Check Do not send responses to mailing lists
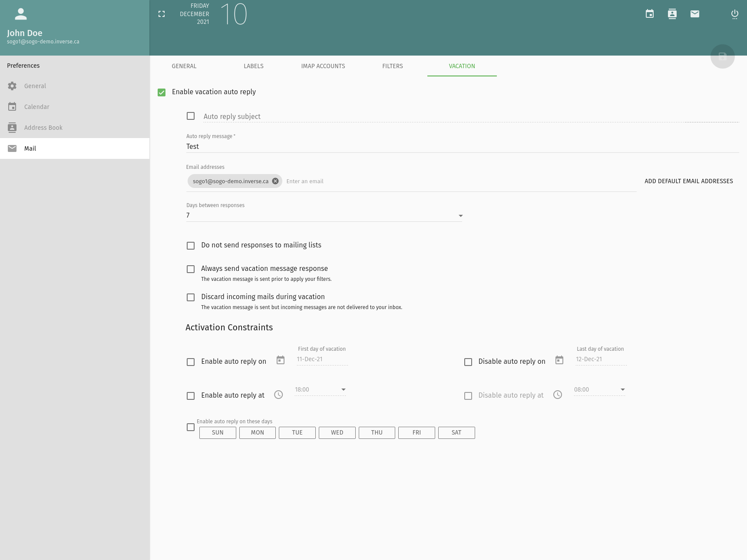The width and height of the screenshot is (747, 560). (191, 246)
